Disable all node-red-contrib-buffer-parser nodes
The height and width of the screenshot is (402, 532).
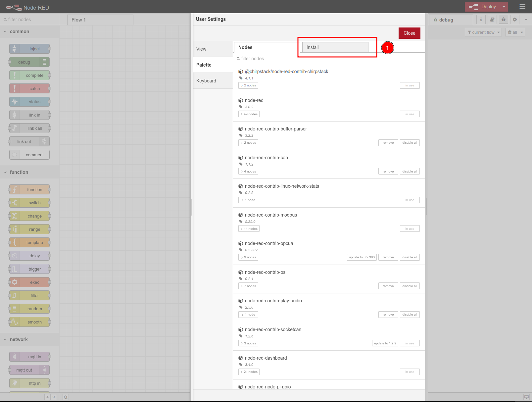(x=410, y=143)
